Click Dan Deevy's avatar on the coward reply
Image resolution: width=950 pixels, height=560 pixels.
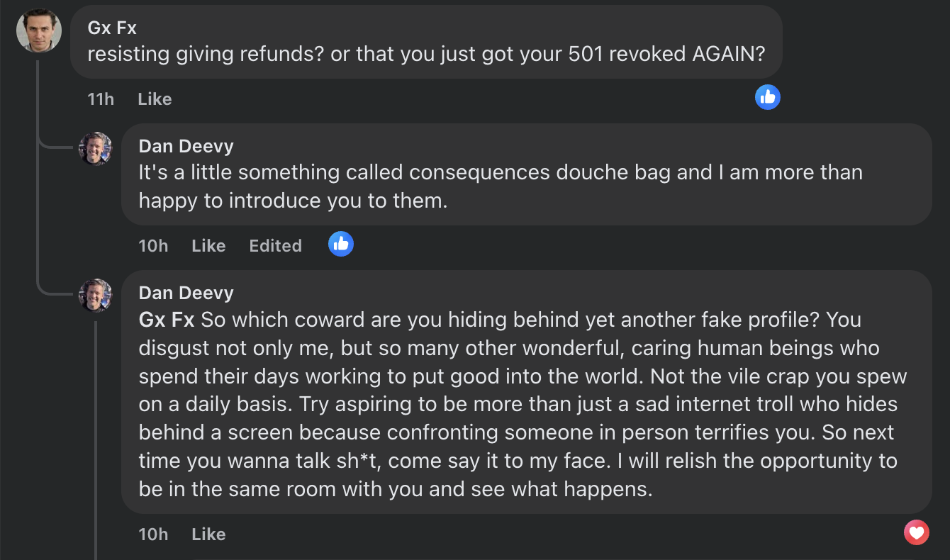click(95, 296)
